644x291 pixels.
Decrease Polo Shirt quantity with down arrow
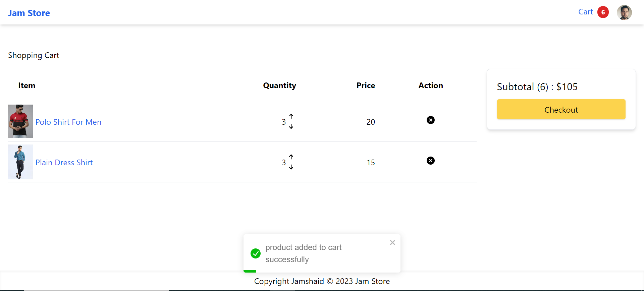[x=291, y=126]
